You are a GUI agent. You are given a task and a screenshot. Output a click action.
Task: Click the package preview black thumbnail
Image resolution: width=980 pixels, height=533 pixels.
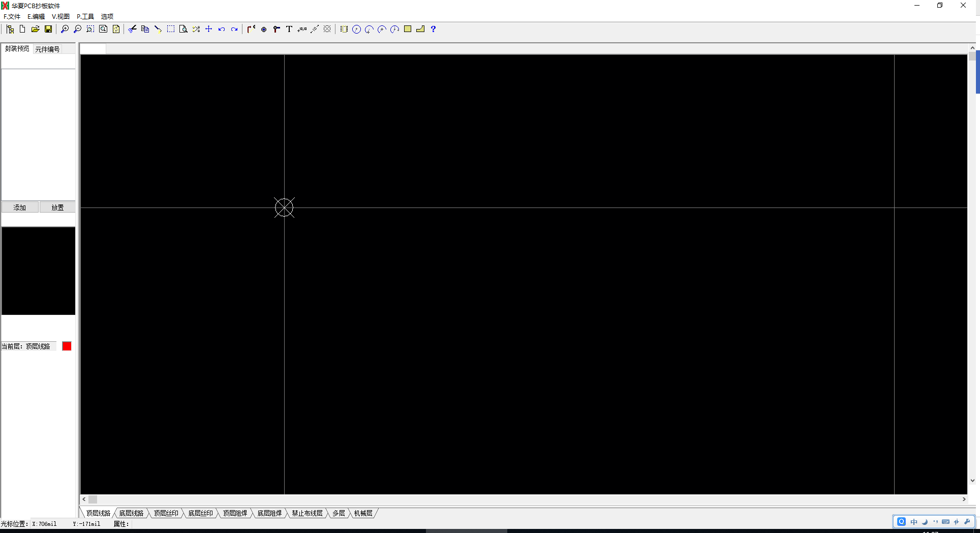[x=38, y=271]
